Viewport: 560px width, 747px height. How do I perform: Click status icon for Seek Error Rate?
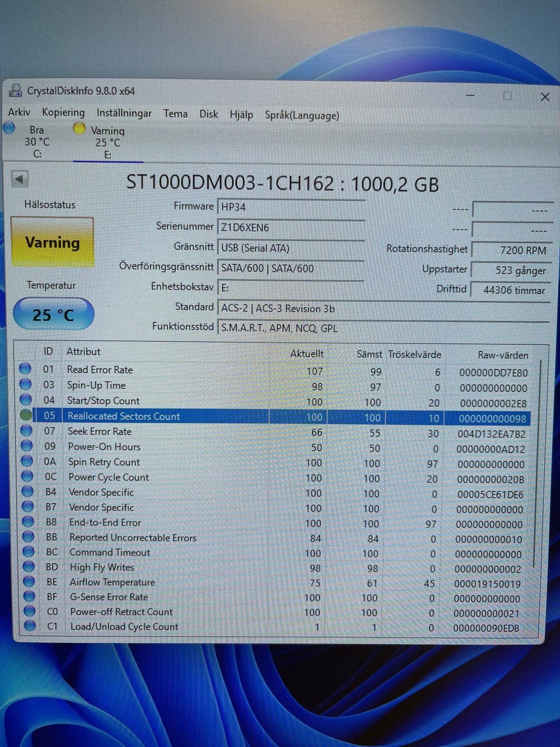(x=26, y=431)
